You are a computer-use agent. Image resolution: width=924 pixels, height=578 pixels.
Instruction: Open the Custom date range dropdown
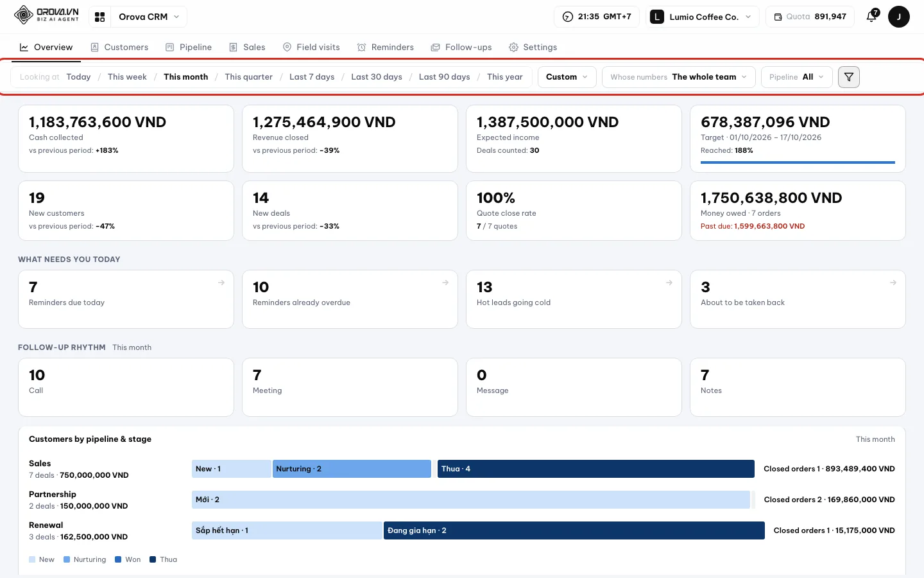pos(567,77)
